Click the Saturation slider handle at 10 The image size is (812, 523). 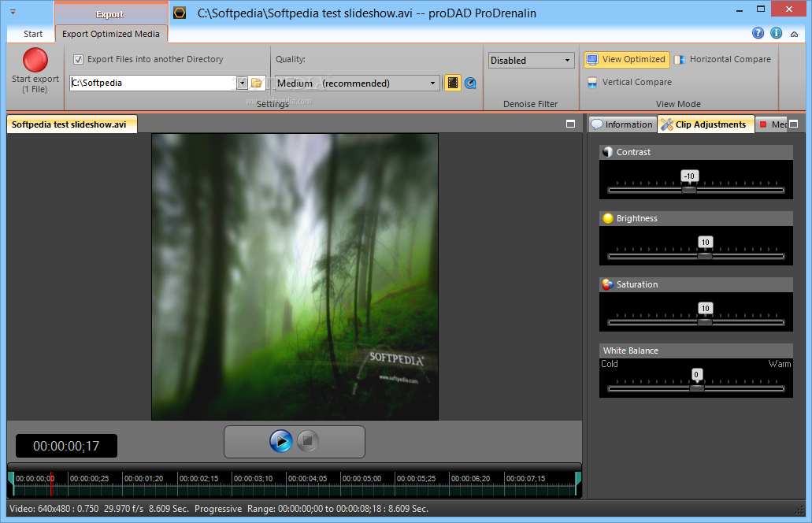click(x=705, y=322)
